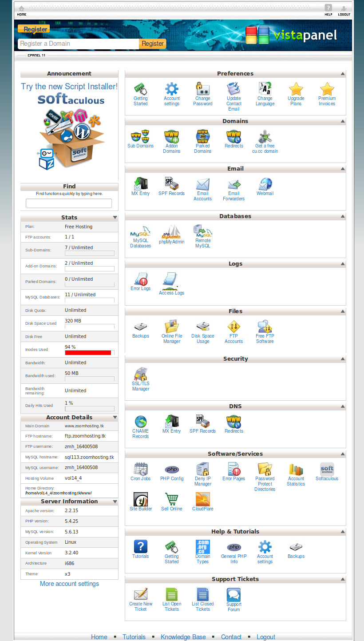
Task: Open Email Accounts
Action: pyautogui.click(x=203, y=189)
